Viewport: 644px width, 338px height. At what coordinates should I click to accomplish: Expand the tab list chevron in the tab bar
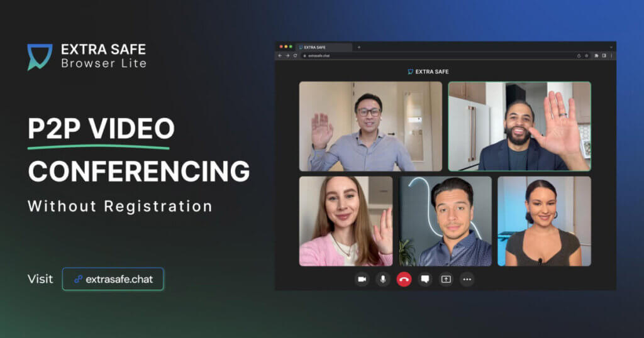[x=611, y=47]
